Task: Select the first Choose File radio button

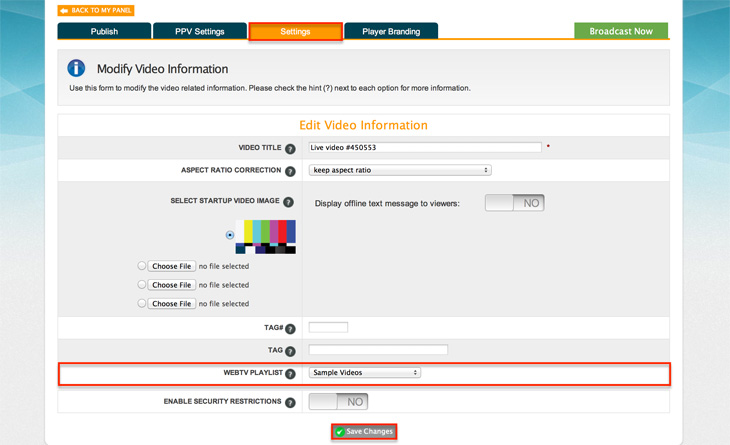Action: pyautogui.click(x=142, y=265)
